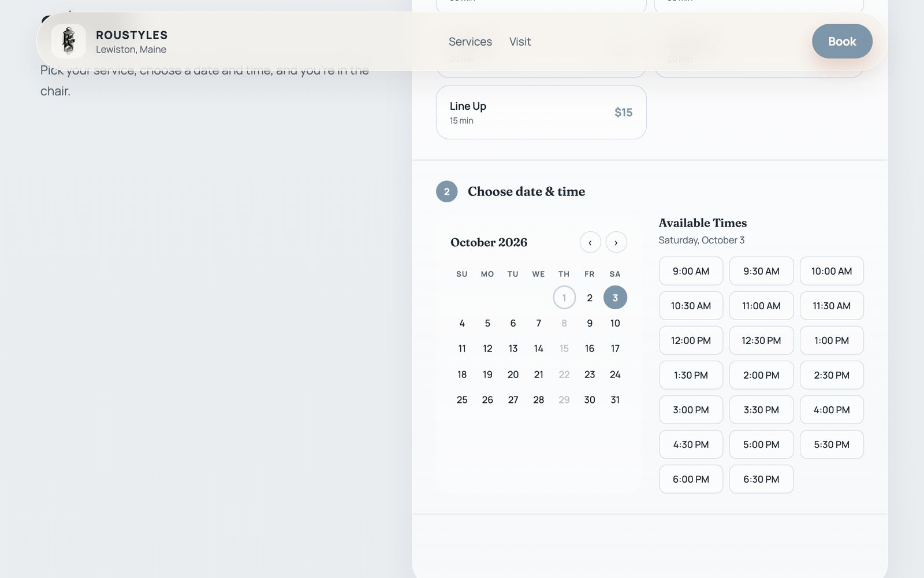Screen dimensions: 924x578
Task: Click the 'October 2026' month heading
Action: coord(489,242)
